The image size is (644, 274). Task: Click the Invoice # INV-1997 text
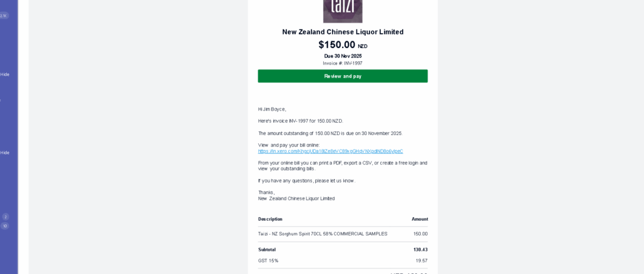[343, 63]
